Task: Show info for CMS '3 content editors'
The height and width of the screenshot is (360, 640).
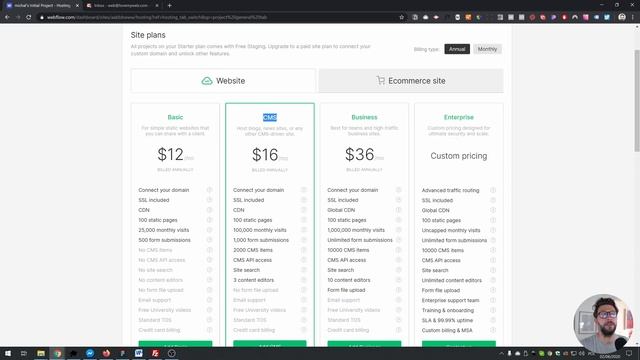Action: (x=304, y=280)
